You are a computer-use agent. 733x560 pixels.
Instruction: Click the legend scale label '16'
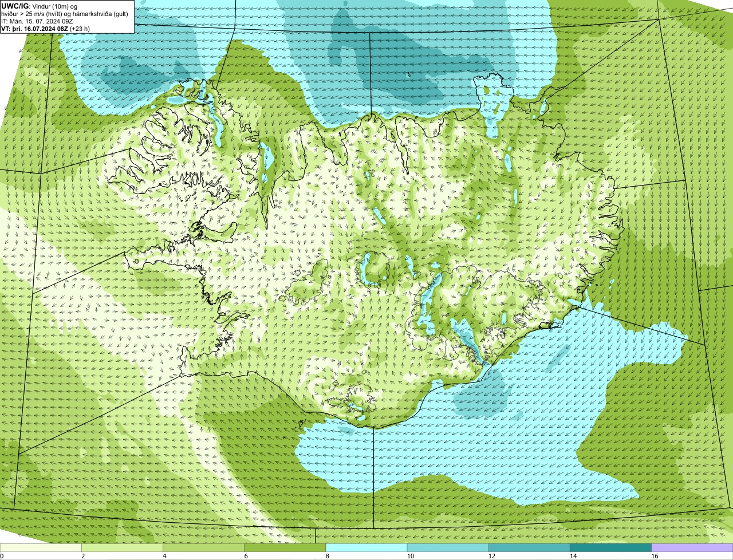[x=655, y=556]
